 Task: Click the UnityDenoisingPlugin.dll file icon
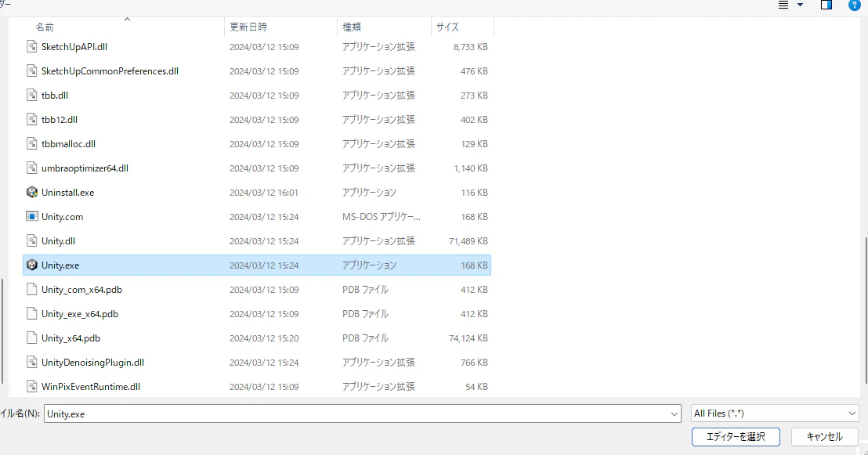point(32,363)
